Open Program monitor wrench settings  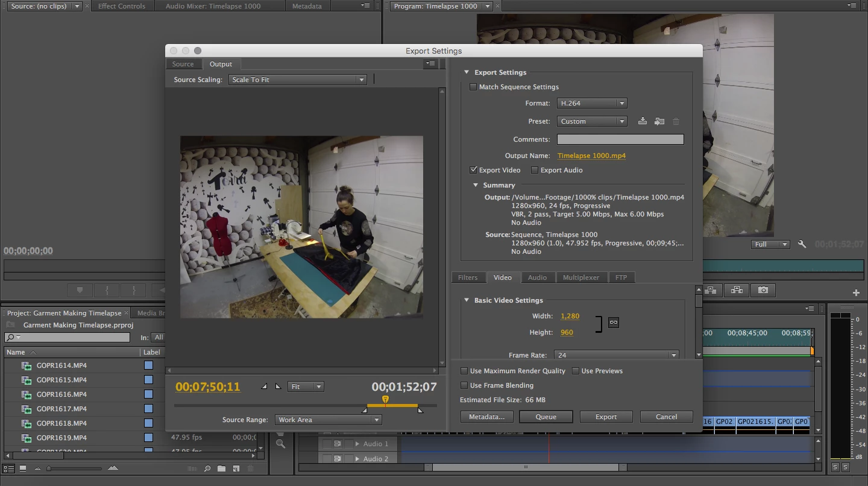802,244
